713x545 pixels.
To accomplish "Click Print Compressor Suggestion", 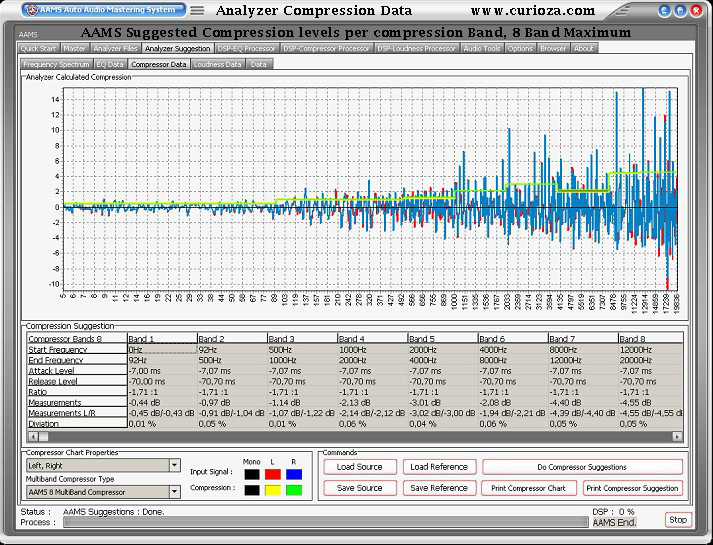I will click(x=633, y=488).
